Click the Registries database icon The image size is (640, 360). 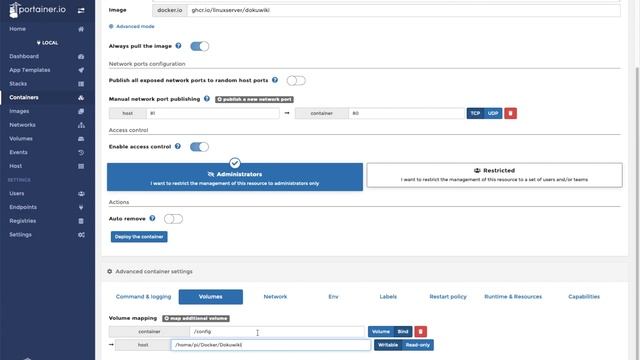(81, 221)
